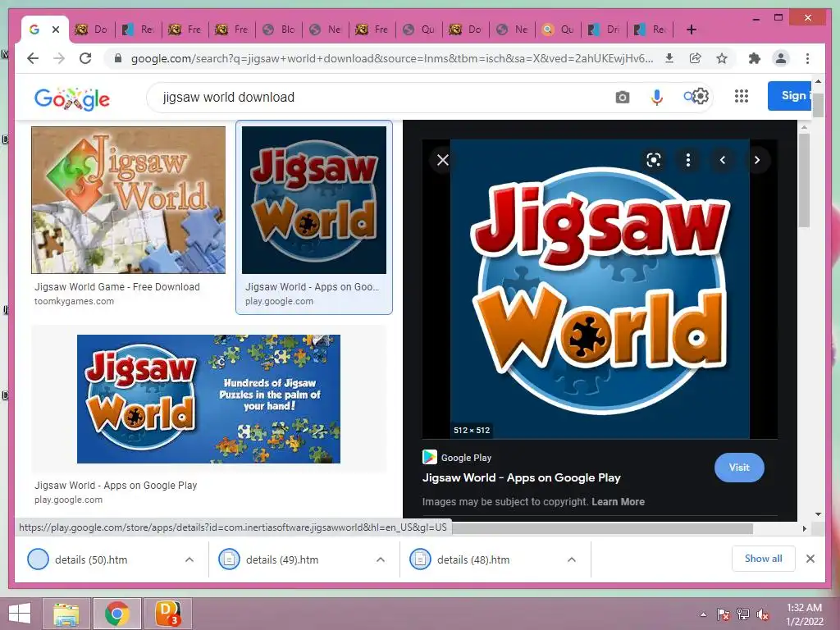The width and height of the screenshot is (840, 630).
Task: Open a new browser tab
Action: pos(692,30)
